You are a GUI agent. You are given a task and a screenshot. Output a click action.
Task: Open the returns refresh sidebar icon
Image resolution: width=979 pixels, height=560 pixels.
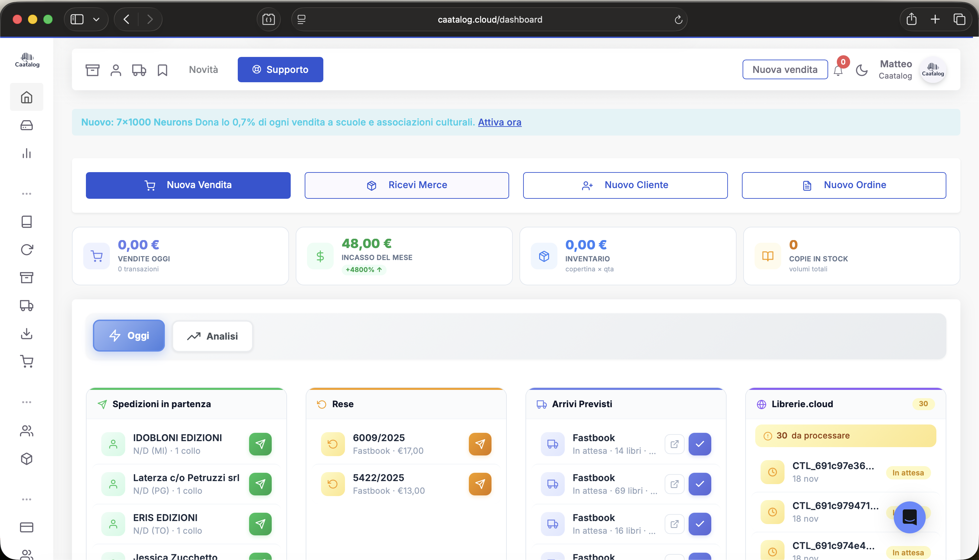click(x=27, y=250)
